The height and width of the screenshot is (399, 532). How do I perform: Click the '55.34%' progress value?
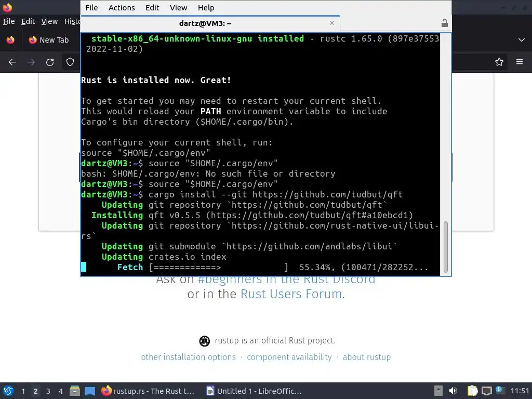click(314, 268)
